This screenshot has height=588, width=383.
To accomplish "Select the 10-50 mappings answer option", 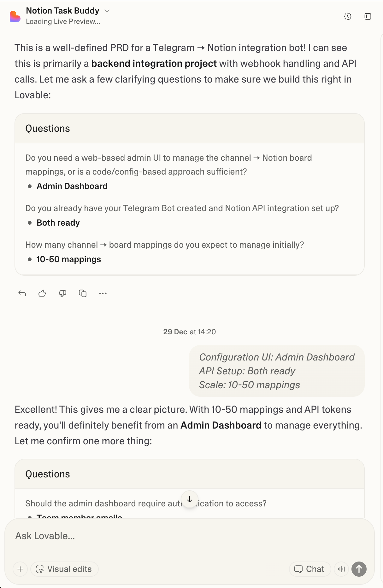I will pyautogui.click(x=68, y=259).
